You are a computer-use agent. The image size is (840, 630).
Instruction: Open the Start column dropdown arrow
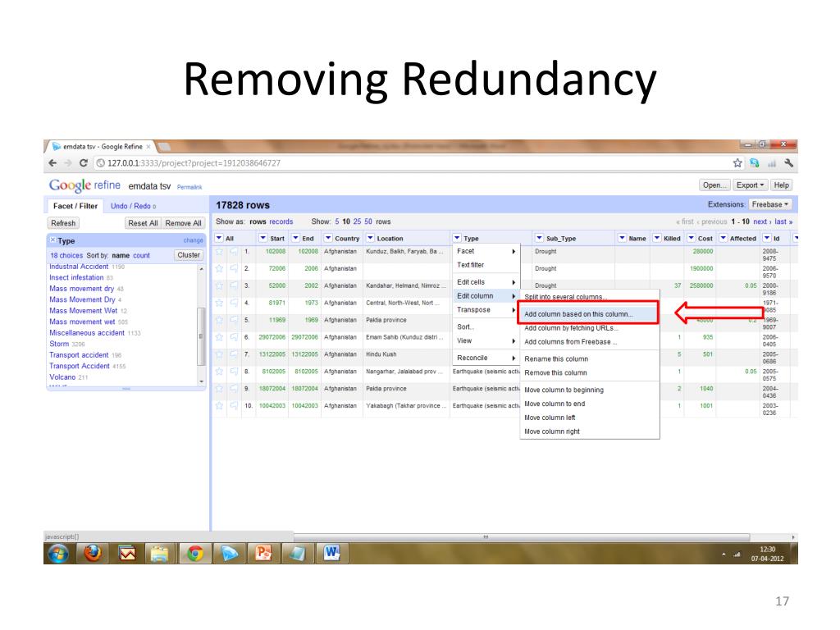pyautogui.click(x=262, y=238)
